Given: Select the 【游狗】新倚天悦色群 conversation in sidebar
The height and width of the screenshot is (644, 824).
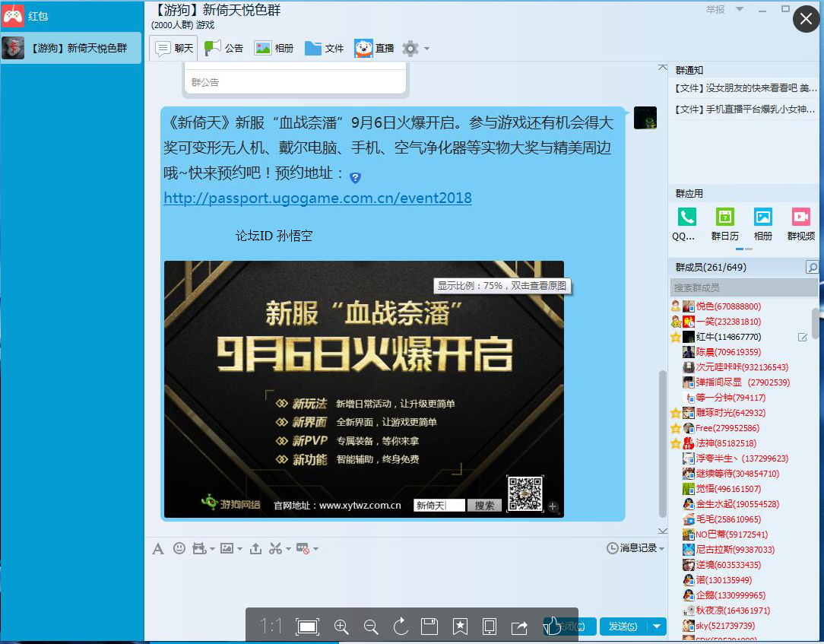Looking at the screenshot, I should 71,48.
